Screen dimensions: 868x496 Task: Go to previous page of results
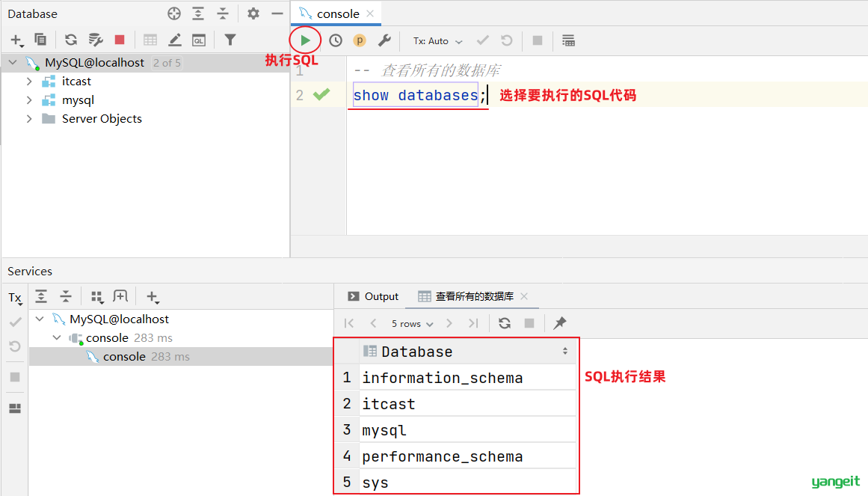[373, 323]
